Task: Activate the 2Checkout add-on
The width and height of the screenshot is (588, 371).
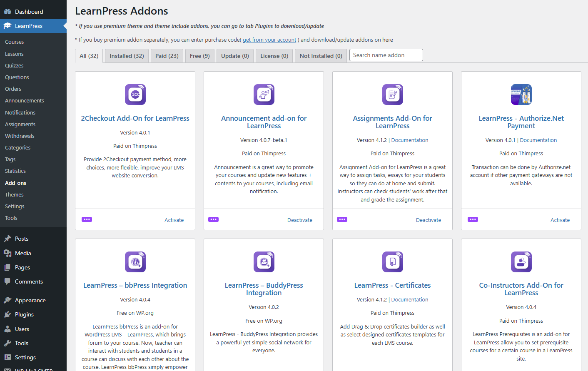Action: [x=174, y=220]
